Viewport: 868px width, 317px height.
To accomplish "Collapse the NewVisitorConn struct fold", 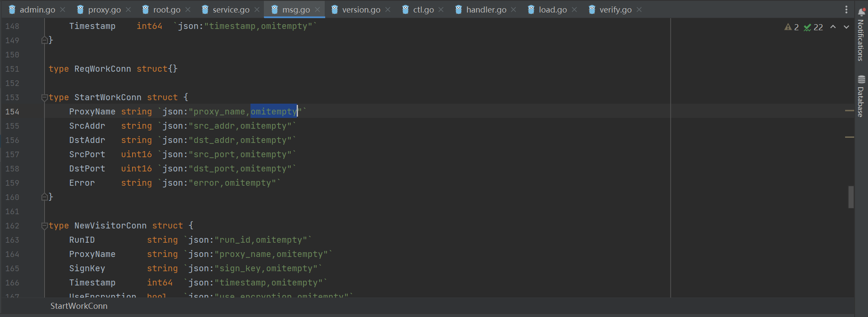I will coord(44,226).
